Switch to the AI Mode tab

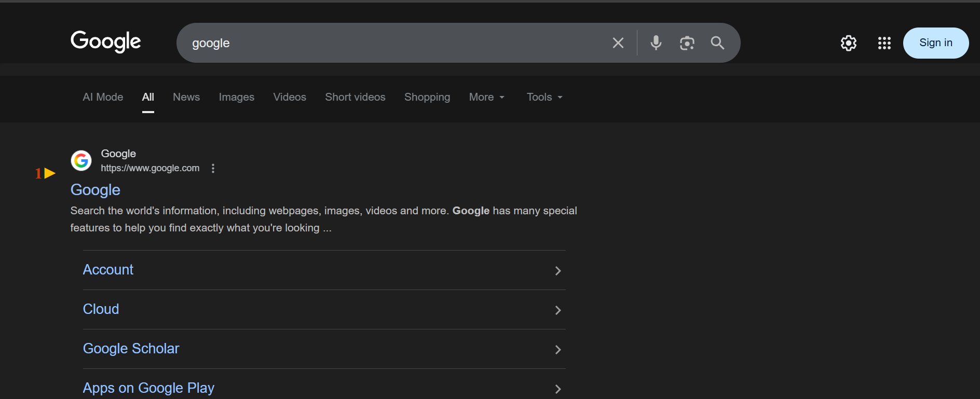coord(103,97)
